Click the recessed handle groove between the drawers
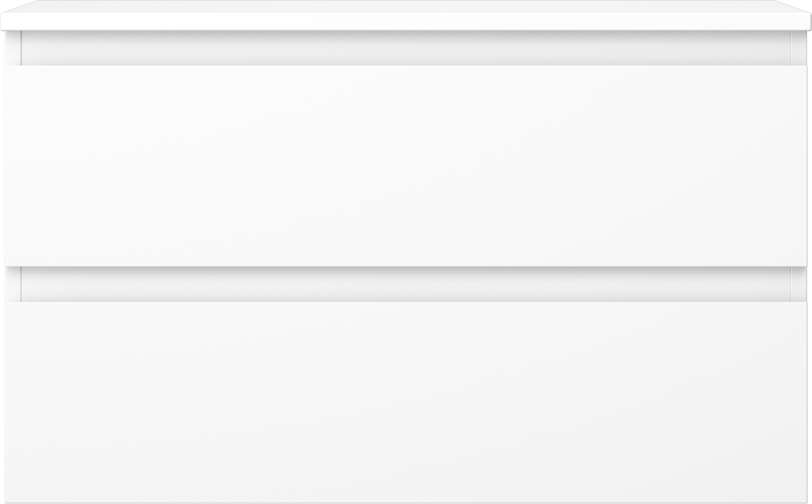Viewport: 812px width, 504px height. click(x=406, y=285)
